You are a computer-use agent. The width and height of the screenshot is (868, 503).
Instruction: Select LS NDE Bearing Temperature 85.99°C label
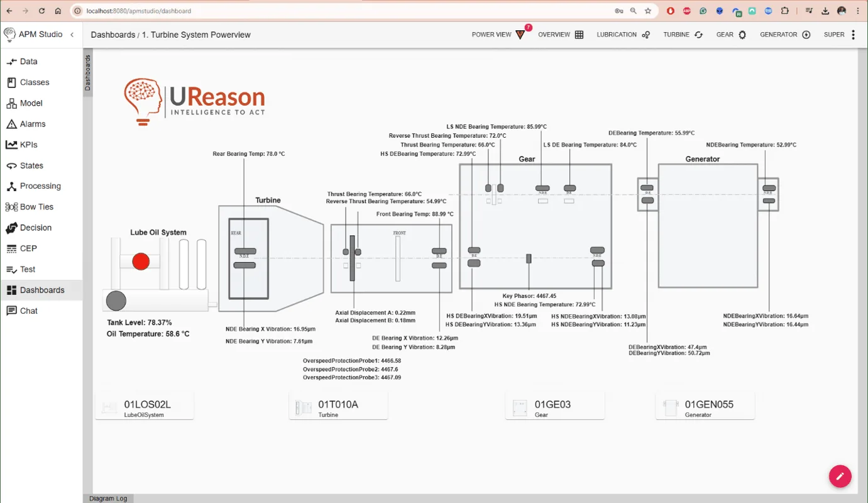click(497, 127)
